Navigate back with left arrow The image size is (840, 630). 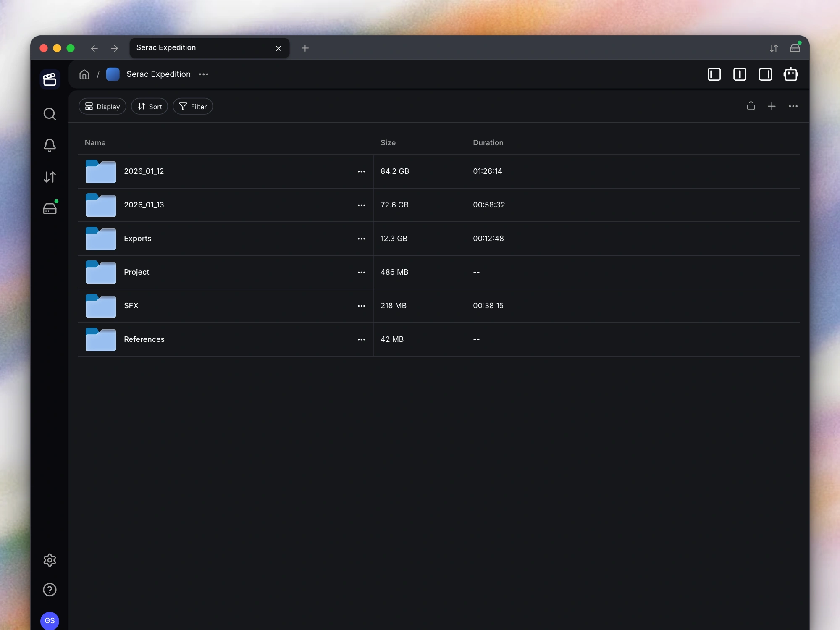94,48
